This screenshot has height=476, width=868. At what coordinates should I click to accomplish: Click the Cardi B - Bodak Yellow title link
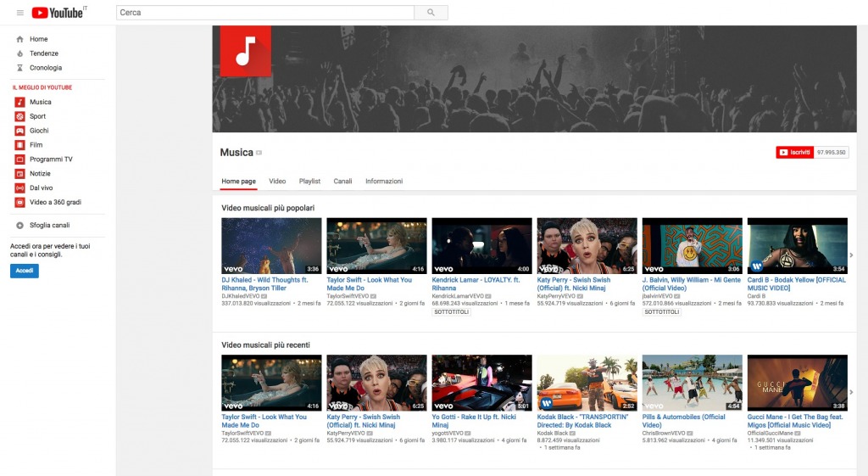point(797,284)
